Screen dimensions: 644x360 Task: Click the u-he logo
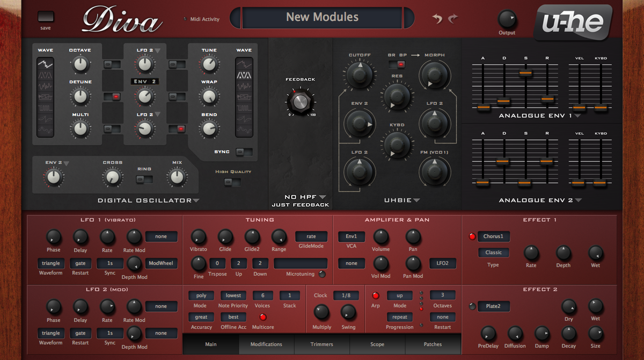[x=573, y=23]
